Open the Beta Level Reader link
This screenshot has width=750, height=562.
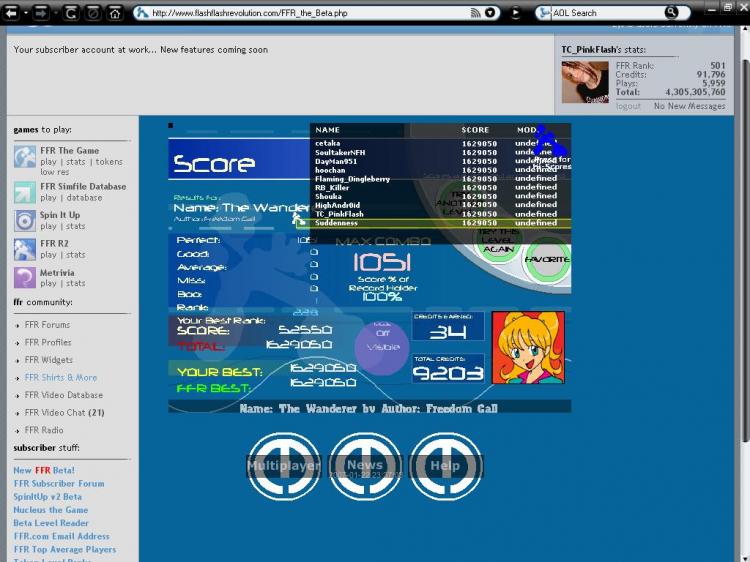click(x=51, y=523)
